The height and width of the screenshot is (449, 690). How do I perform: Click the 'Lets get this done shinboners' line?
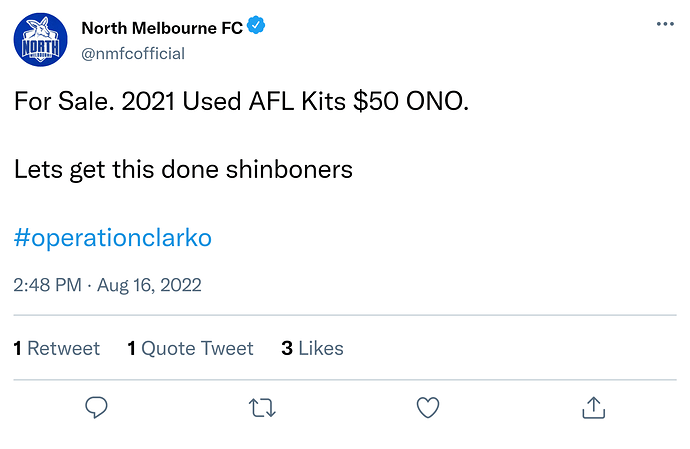pos(183,169)
